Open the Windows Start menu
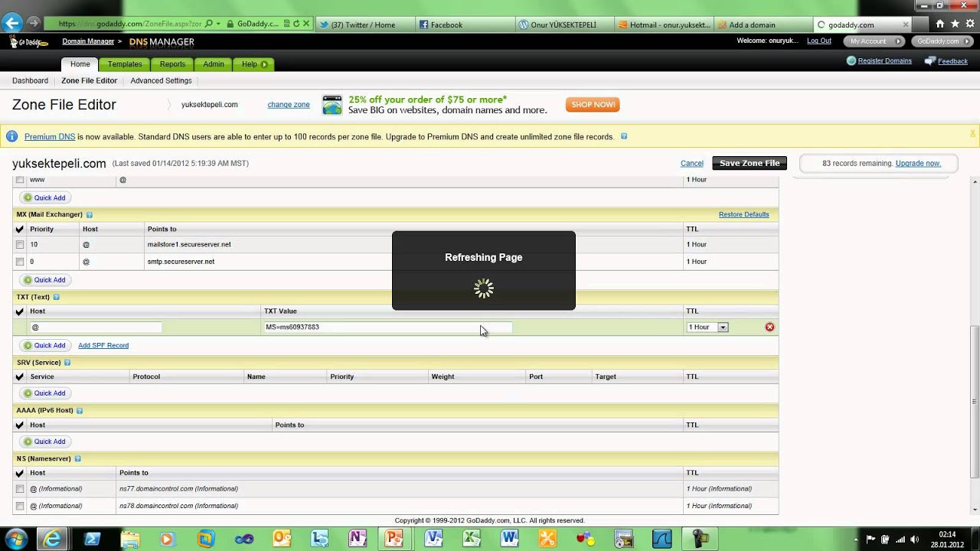 (15, 539)
